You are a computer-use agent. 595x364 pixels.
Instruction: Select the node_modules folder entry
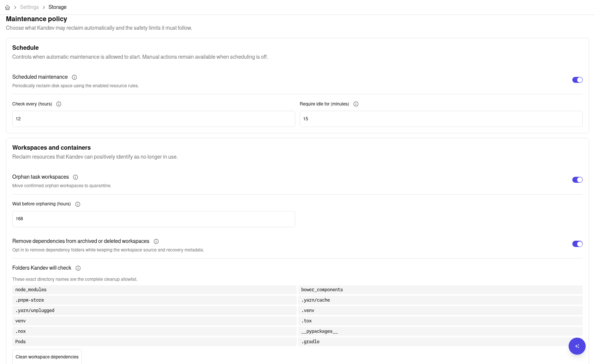(154, 290)
